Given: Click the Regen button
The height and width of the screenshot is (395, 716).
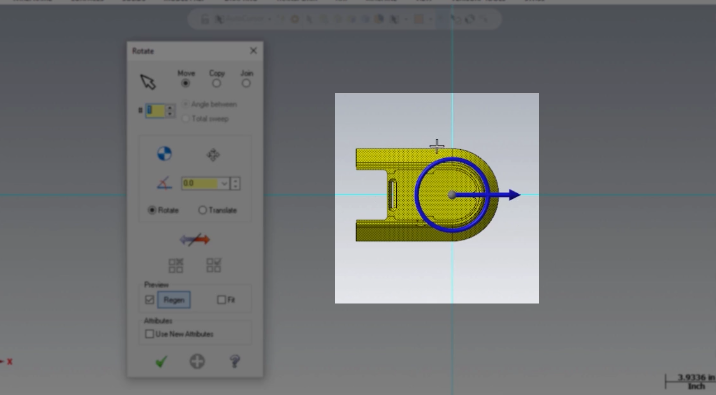Looking at the screenshot, I should point(174,300).
